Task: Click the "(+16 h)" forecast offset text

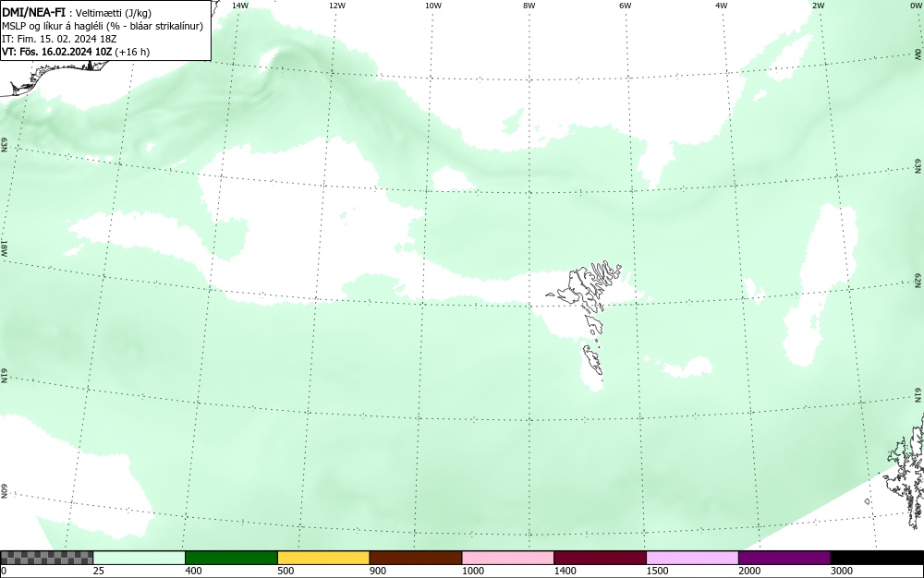Action: [x=132, y=52]
